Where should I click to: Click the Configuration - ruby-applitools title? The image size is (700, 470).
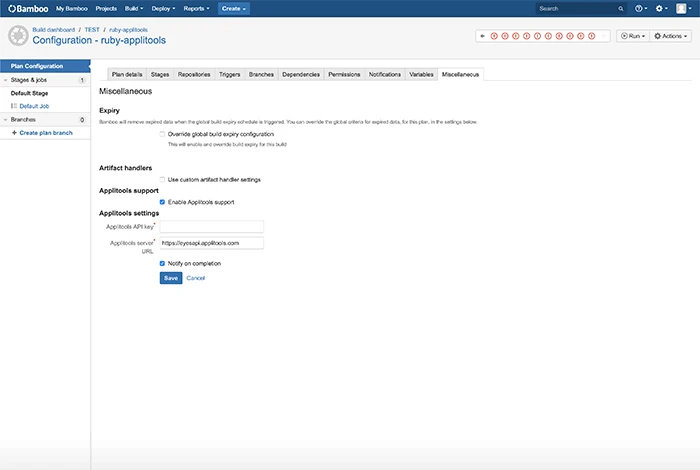click(x=99, y=40)
